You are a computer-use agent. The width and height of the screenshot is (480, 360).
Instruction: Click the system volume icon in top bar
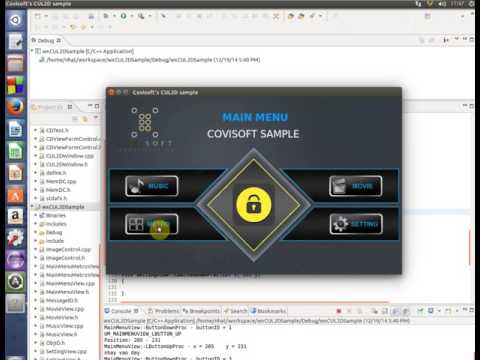[x=442, y=4]
